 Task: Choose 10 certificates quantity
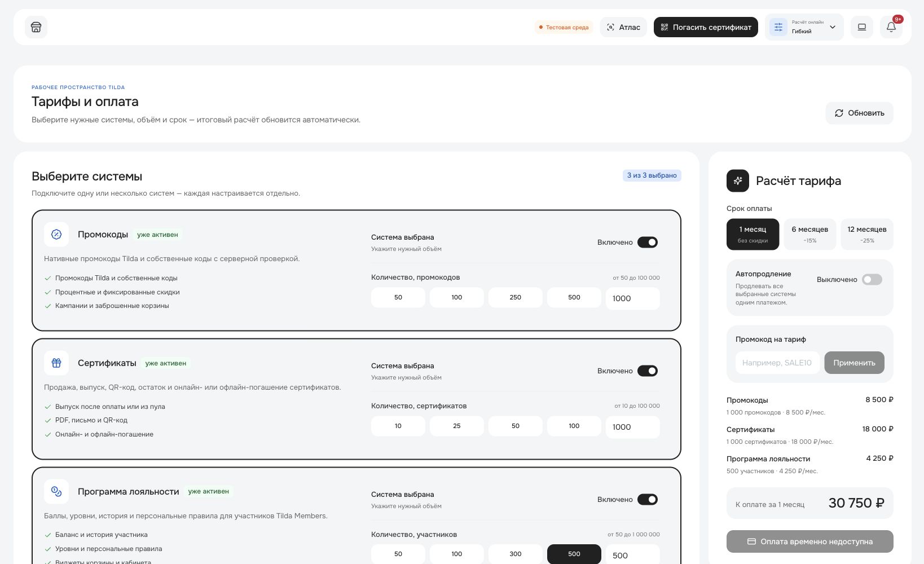point(398,426)
